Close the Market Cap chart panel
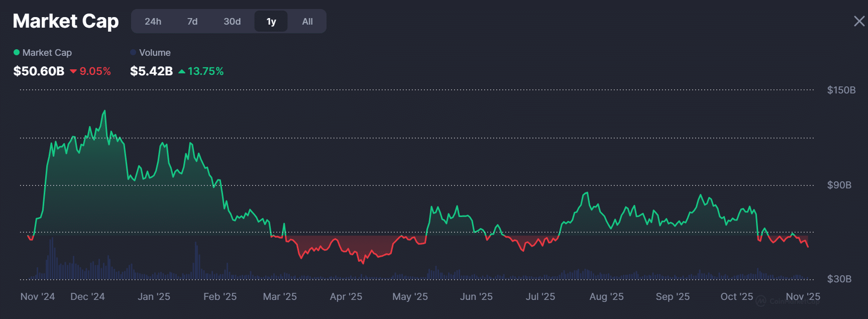Screen dimensions: 868x319 click(x=859, y=21)
